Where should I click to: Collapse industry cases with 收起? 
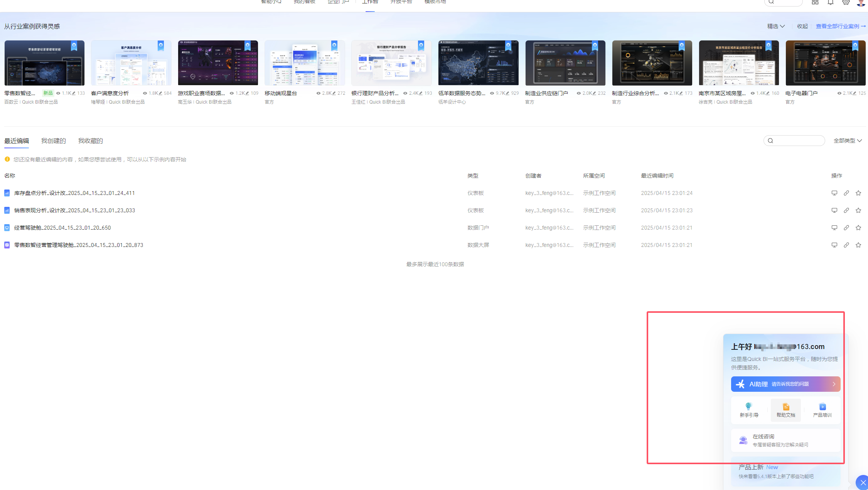point(802,26)
